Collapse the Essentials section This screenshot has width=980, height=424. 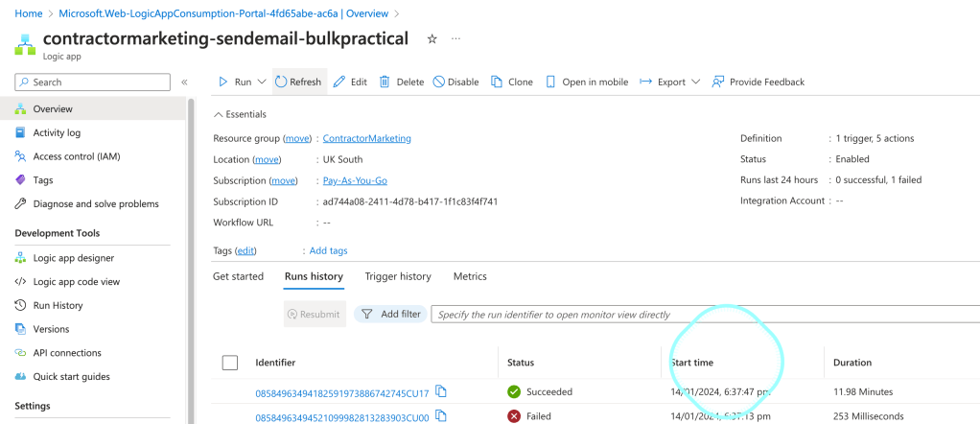point(240,114)
